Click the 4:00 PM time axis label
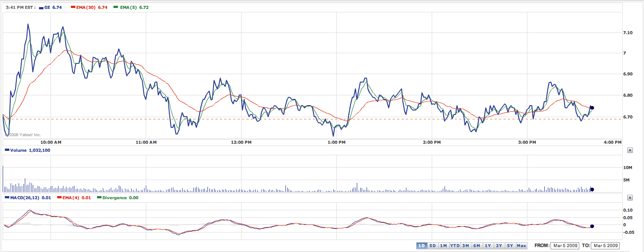The width and height of the screenshot is (644, 252). tap(613, 142)
